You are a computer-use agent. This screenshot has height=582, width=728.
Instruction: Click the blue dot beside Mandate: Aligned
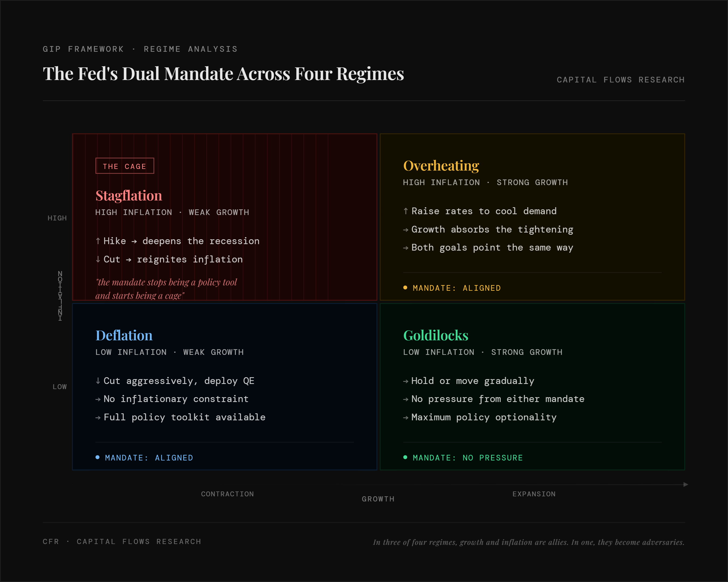tap(98, 458)
